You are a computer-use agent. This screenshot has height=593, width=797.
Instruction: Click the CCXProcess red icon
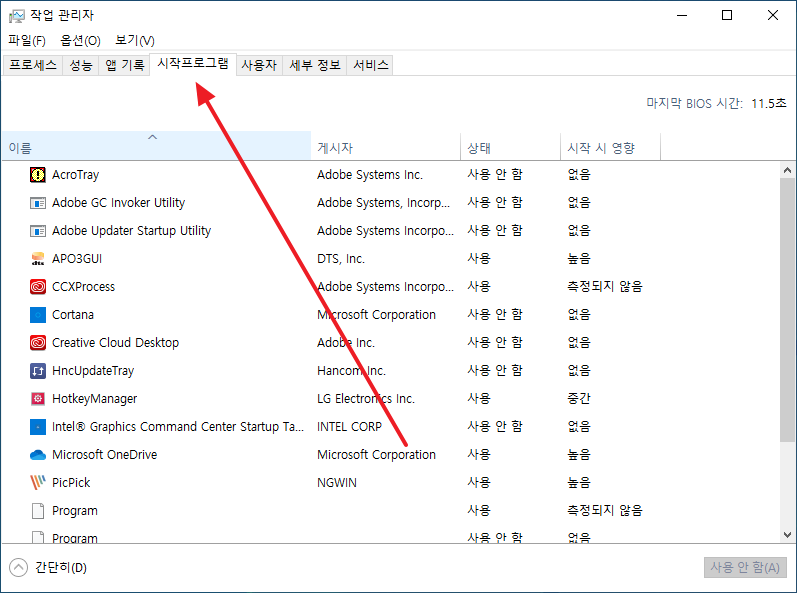coord(38,287)
